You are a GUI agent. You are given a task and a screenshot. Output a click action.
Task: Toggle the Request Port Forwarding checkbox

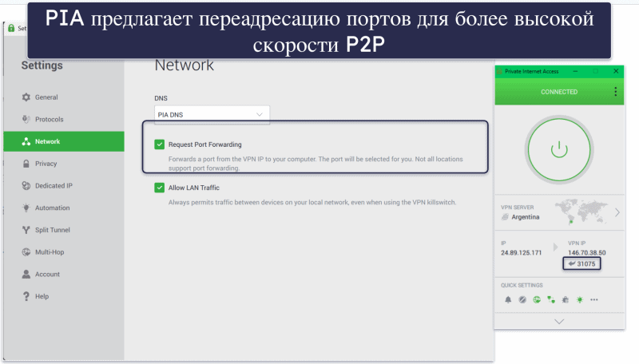point(159,144)
